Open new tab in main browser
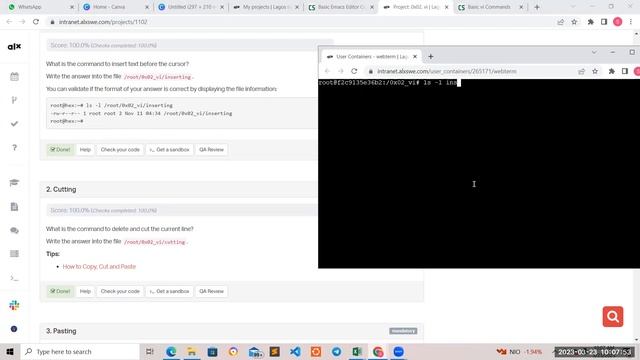The width and height of the screenshot is (640, 360). 537,7
